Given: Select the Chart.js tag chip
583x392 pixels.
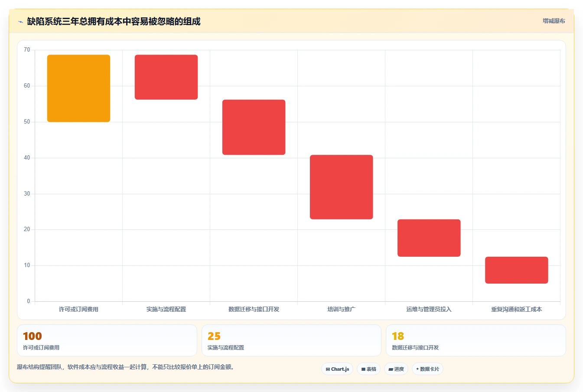Looking at the screenshot, I should 337,369.
